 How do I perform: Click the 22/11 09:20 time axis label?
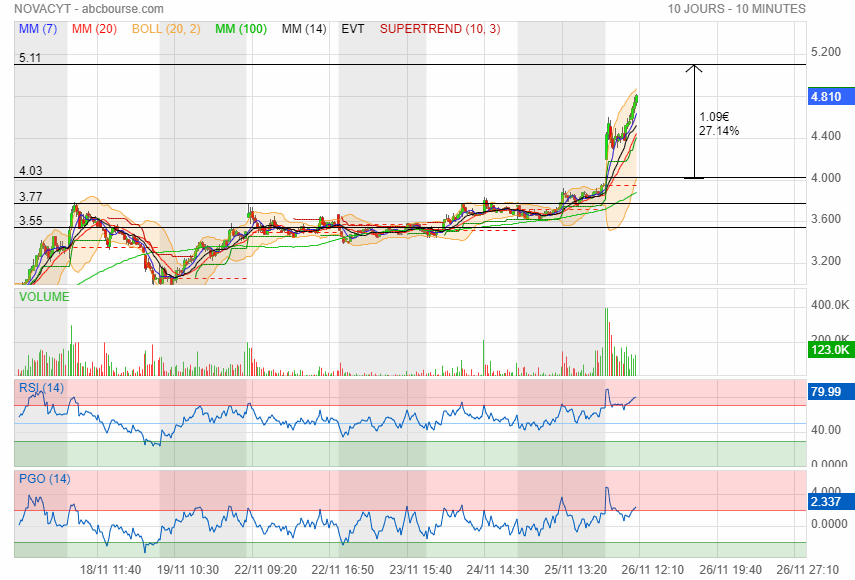[x=266, y=570]
